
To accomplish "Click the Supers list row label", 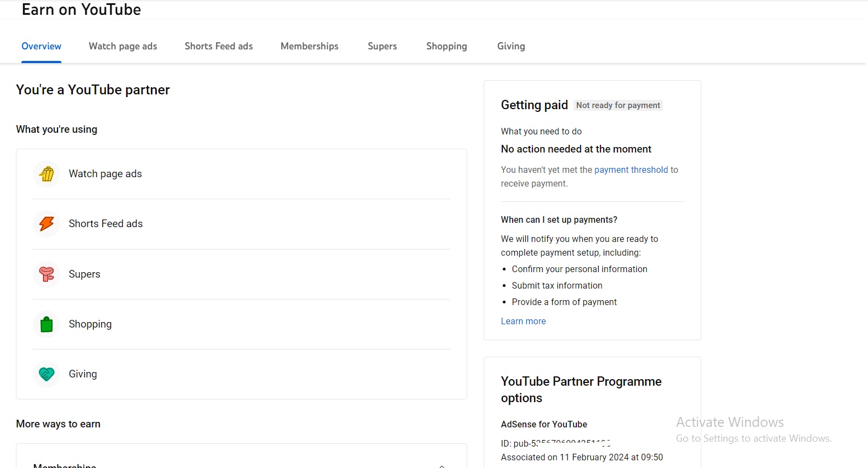I will (84, 274).
